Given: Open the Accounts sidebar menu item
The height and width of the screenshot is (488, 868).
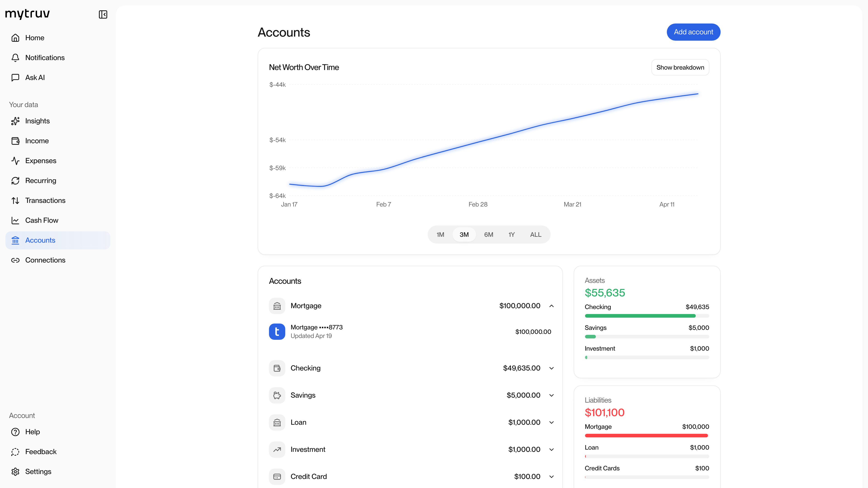Looking at the screenshot, I should tap(58, 240).
